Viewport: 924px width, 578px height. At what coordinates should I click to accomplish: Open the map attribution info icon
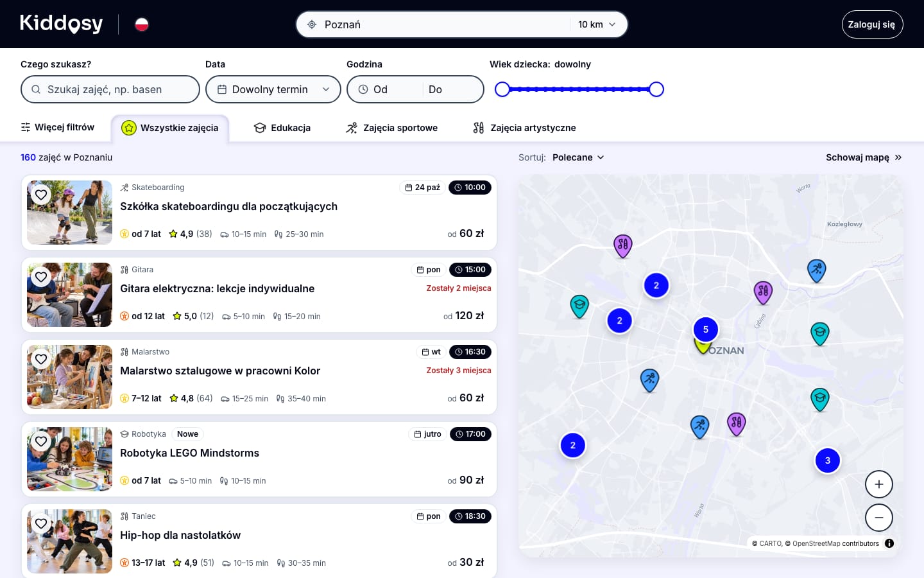click(x=889, y=543)
